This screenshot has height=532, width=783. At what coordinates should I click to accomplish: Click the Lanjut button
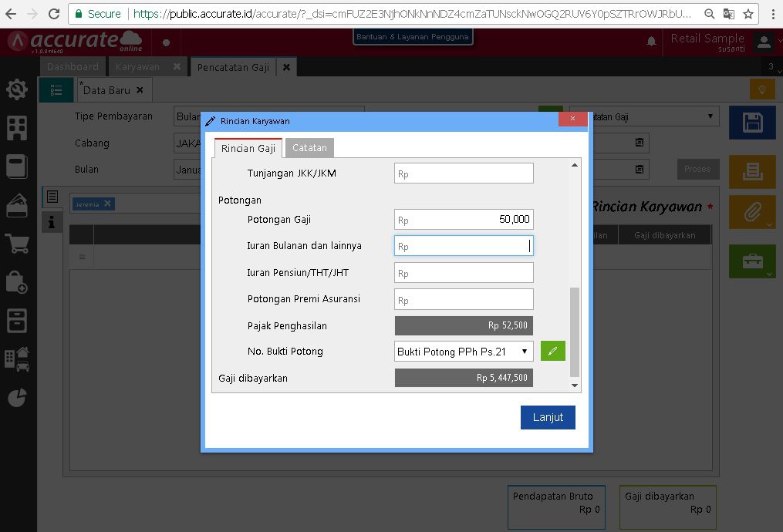tap(548, 417)
